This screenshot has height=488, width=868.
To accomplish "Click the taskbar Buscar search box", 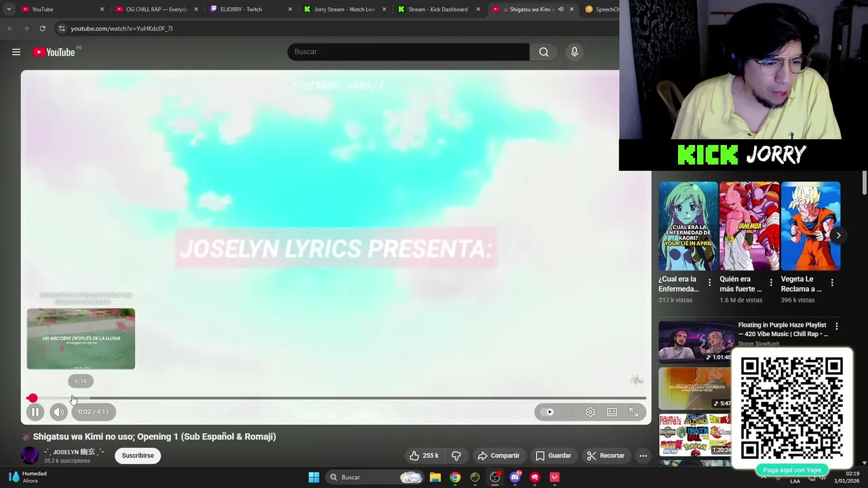I will [x=375, y=477].
